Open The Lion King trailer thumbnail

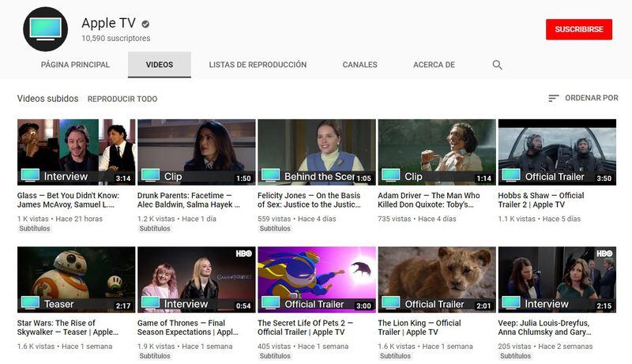click(437, 280)
